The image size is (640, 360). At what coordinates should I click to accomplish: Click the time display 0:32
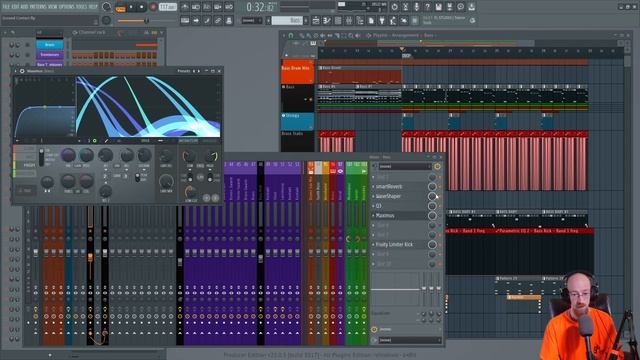pos(260,7)
